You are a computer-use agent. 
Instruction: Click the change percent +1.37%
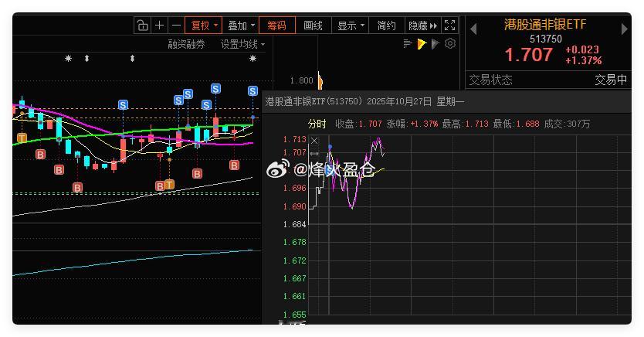(583, 60)
